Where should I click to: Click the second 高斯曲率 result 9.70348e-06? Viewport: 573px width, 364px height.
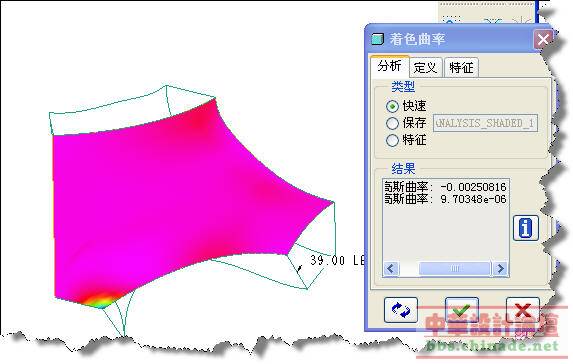tap(473, 199)
